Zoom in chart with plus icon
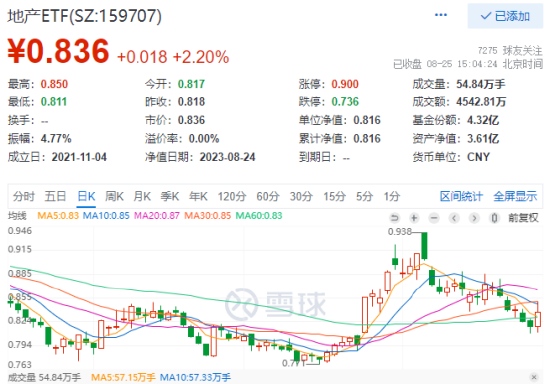The height and width of the screenshot is (384, 550). click(414, 218)
